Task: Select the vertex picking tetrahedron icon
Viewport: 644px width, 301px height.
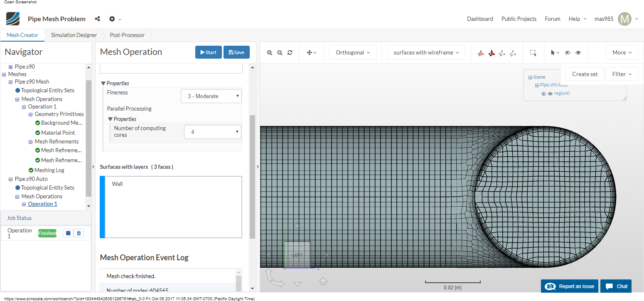Action: tap(513, 53)
